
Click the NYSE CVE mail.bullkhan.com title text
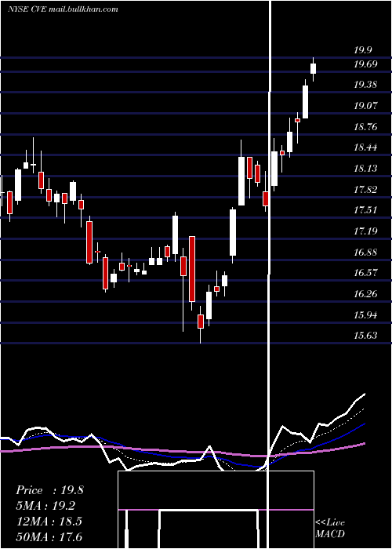(63, 9)
